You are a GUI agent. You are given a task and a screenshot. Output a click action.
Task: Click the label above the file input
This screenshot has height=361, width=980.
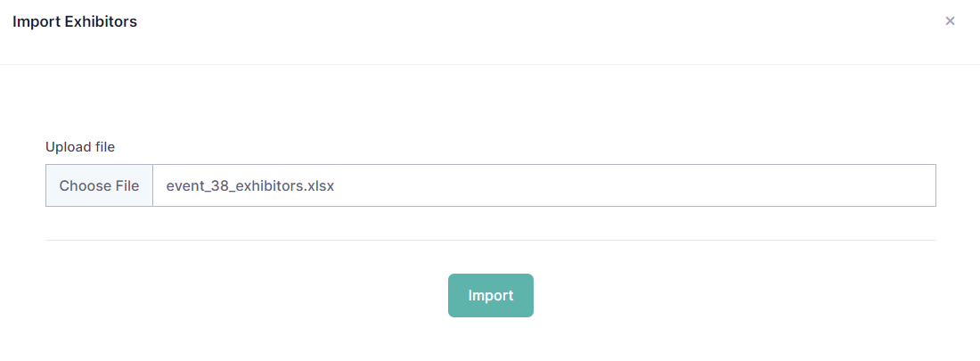[x=80, y=146]
